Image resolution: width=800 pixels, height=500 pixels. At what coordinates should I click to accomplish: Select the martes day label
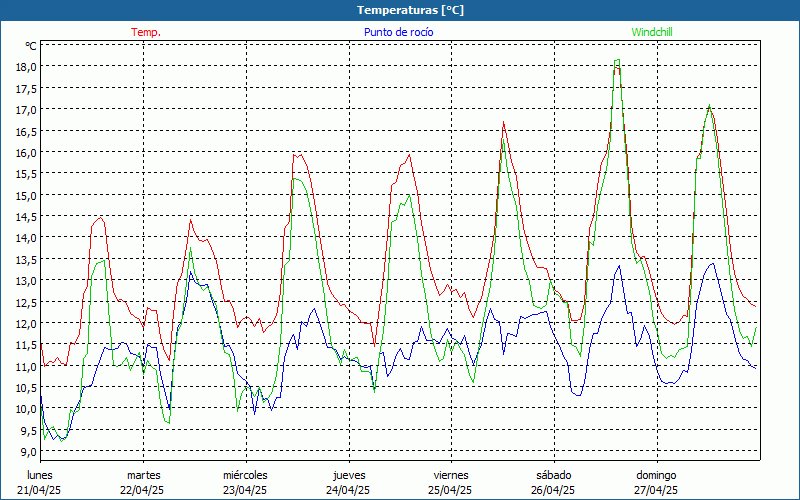143,475
